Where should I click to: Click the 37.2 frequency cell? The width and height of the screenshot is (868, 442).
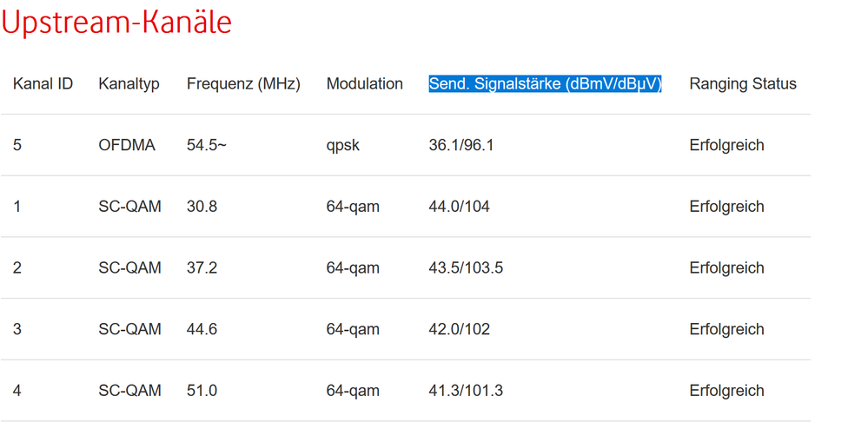[x=202, y=268]
